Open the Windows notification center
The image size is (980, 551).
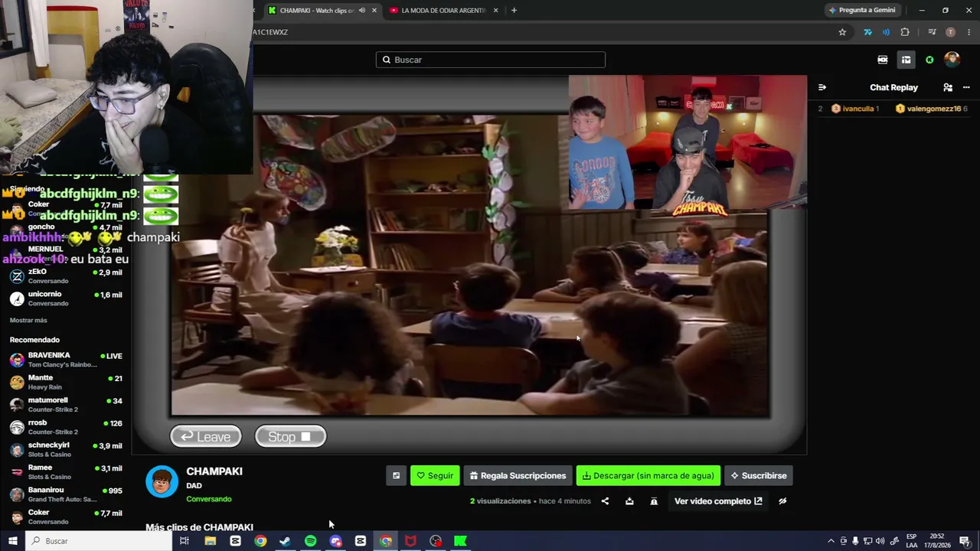point(965,541)
